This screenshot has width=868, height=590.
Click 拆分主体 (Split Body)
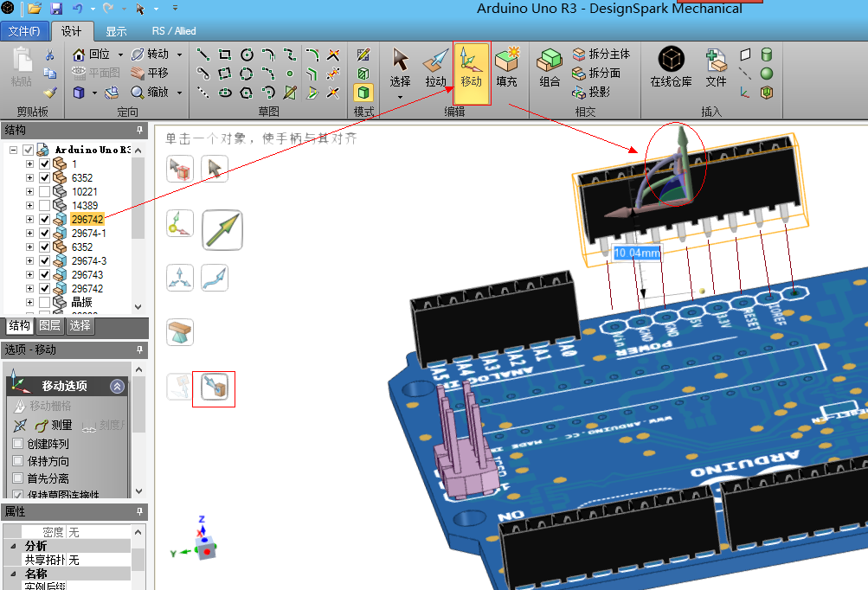[x=601, y=54]
